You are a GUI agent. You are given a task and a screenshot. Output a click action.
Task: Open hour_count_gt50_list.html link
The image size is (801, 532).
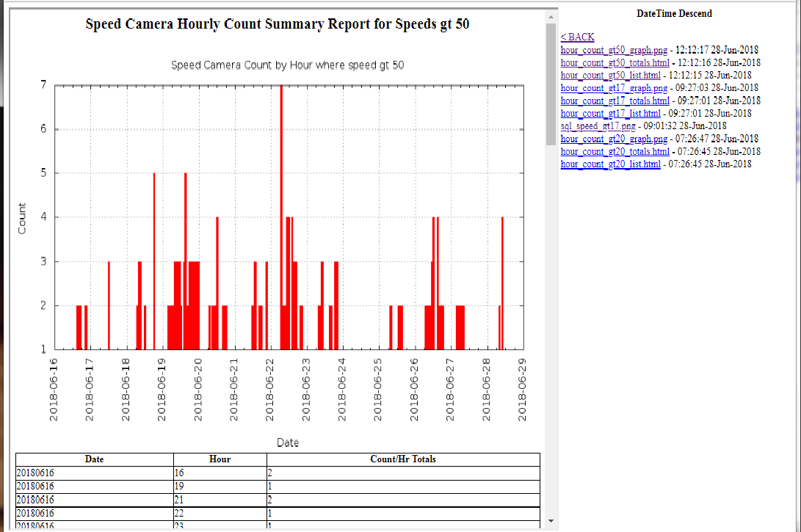[x=610, y=75]
